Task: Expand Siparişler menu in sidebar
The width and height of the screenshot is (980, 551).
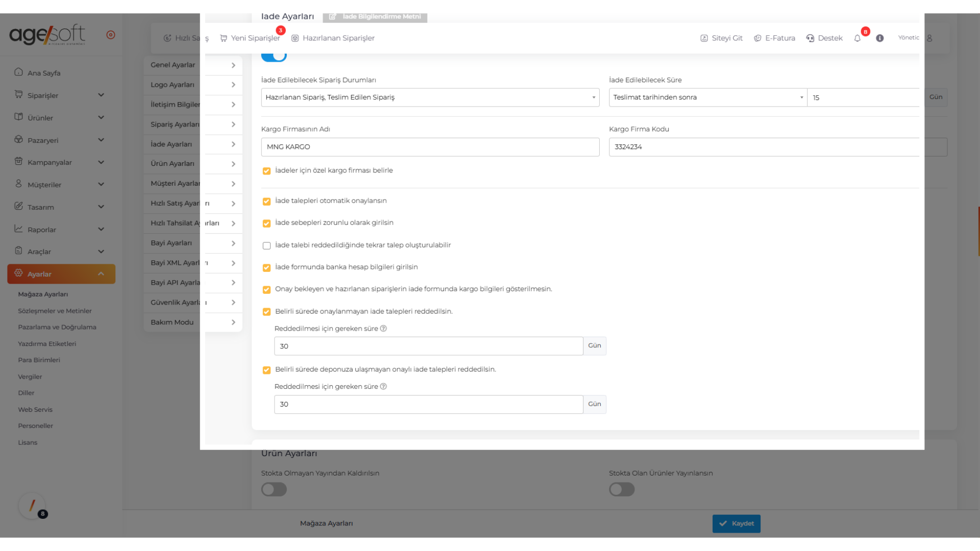Action: (x=60, y=95)
